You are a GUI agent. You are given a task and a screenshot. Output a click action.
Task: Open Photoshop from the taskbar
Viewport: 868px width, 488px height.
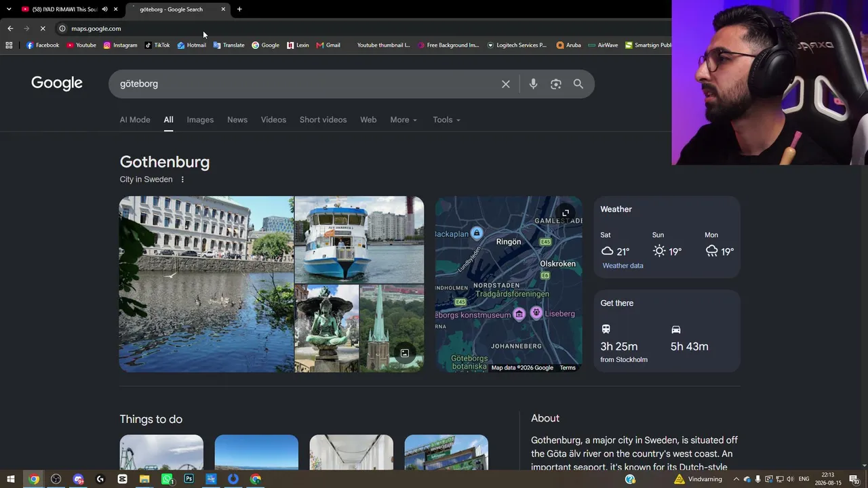point(189,479)
